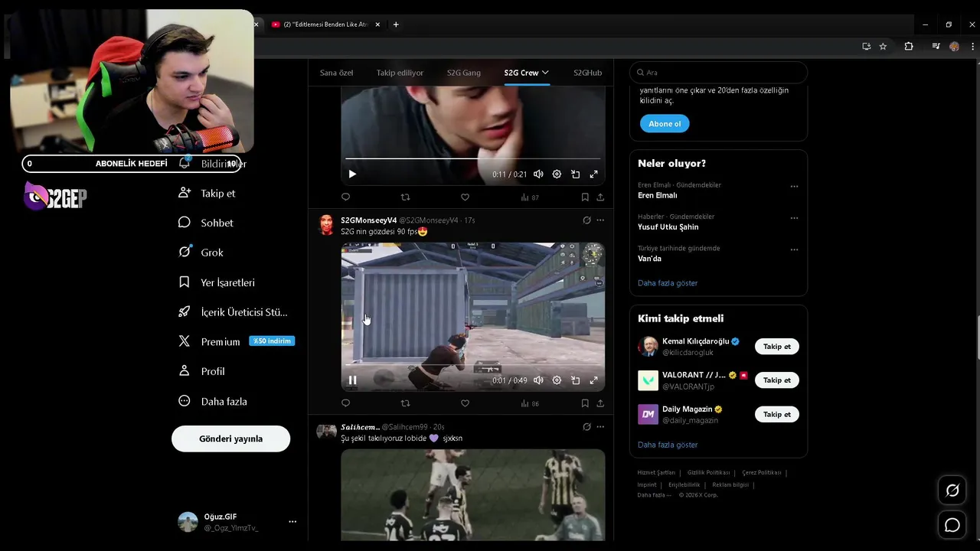The height and width of the screenshot is (551, 980).
Task: Toggle picture-in-picture on S2GMonseeyV4 video
Action: [x=575, y=380]
